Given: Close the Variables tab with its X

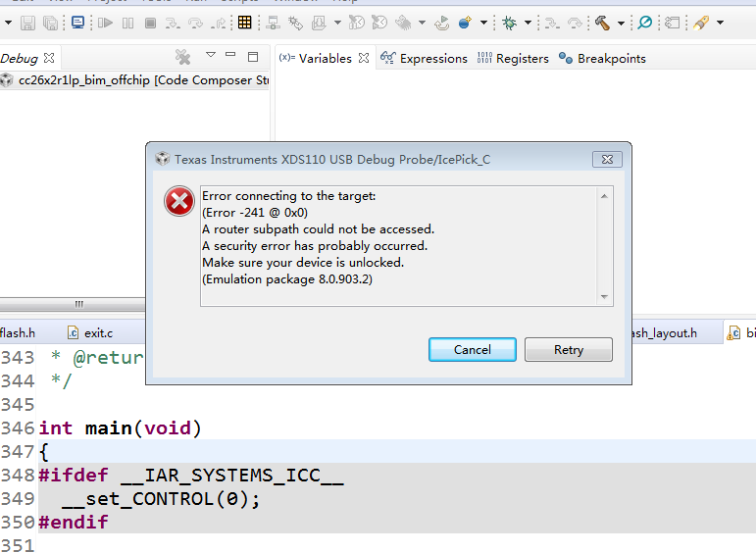Looking at the screenshot, I should pos(364,58).
